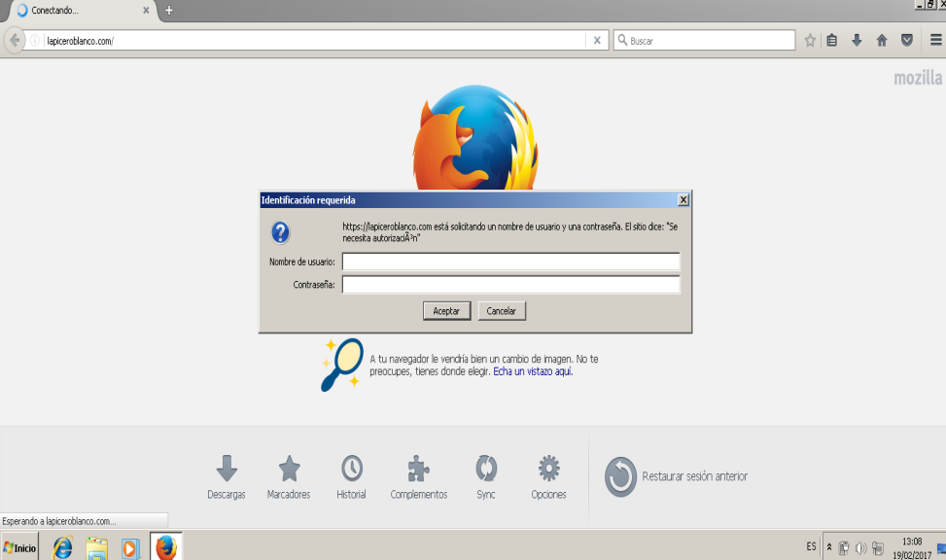The width and height of the screenshot is (946, 560).
Task: Open Sync shortcut
Action: (486, 476)
